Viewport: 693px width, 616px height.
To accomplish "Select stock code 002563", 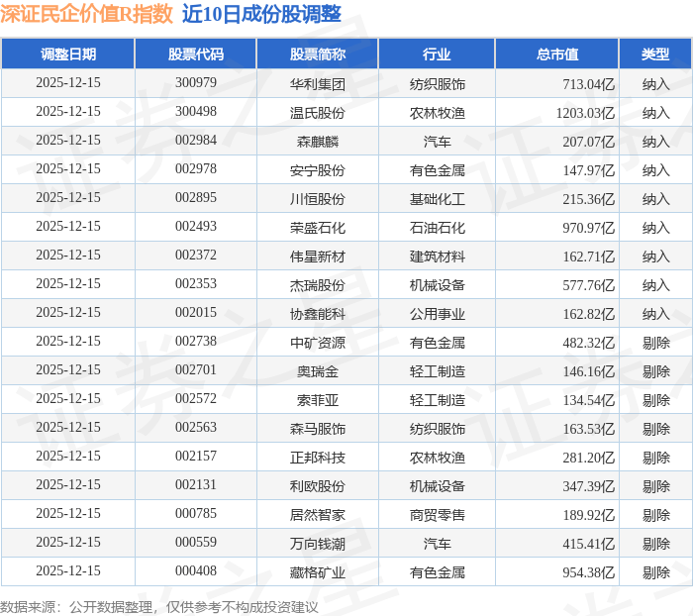I will pos(195,428).
